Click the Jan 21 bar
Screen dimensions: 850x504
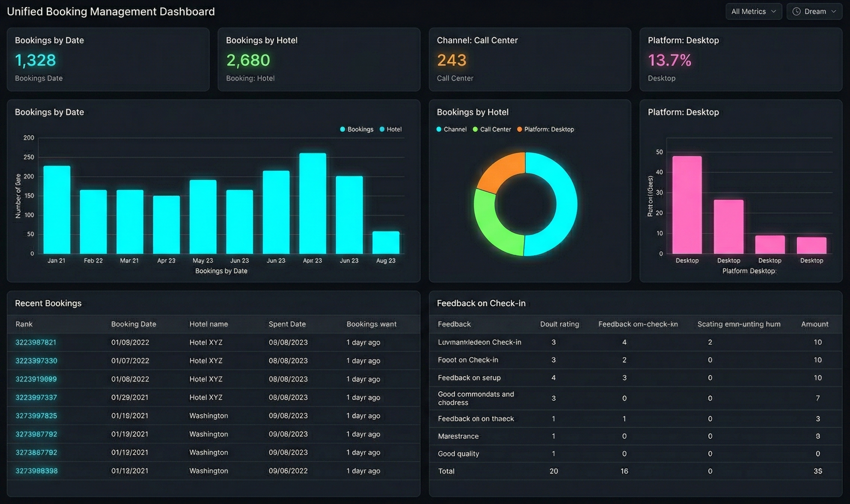tap(57, 210)
